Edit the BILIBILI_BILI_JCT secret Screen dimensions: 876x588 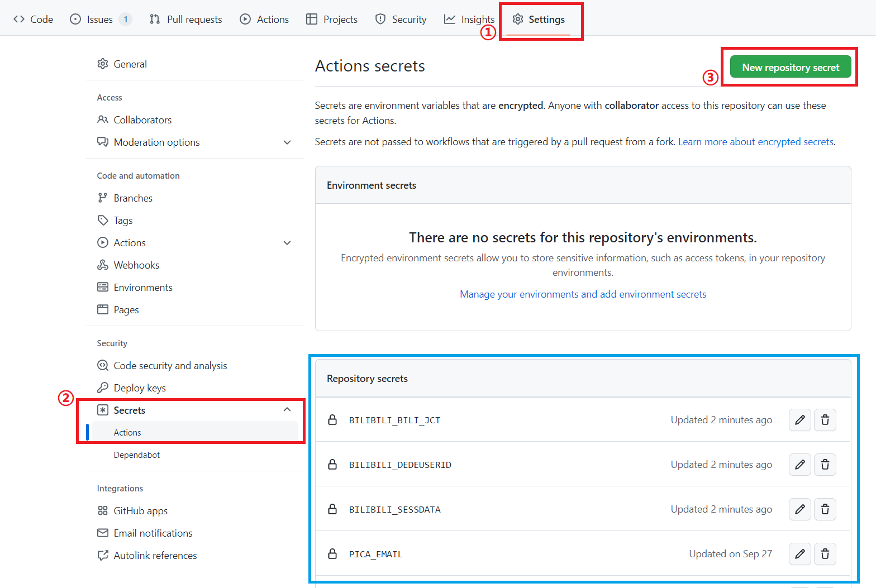(x=799, y=420)
